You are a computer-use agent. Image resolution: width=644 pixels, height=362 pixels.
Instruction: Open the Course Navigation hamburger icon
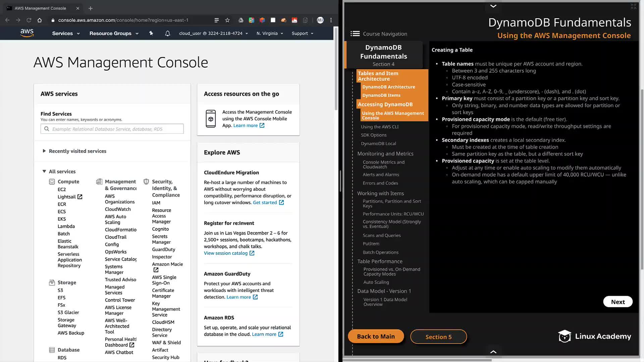[355, 34]
